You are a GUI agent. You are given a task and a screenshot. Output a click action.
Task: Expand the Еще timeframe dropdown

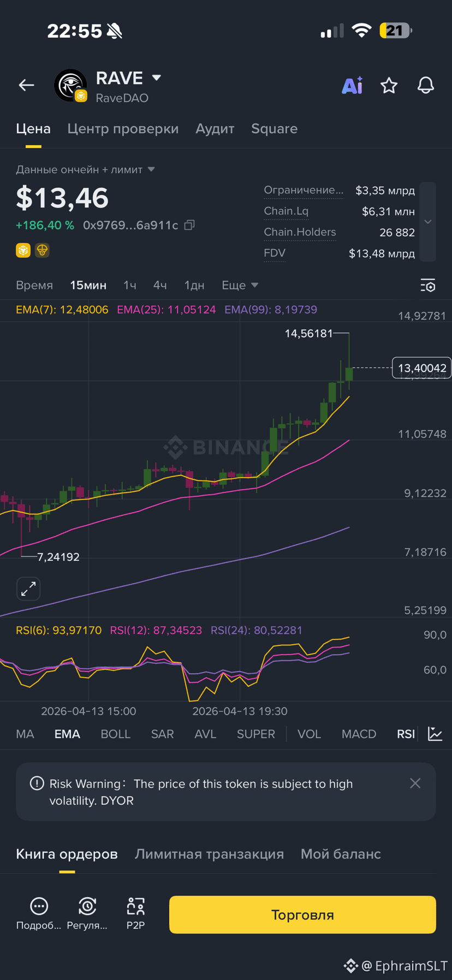pos(240,285)
